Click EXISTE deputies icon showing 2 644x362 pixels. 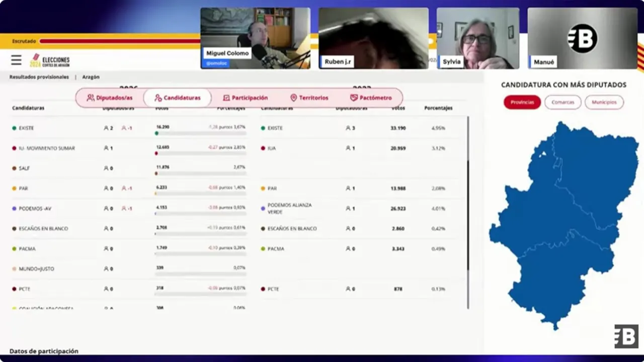tap(106, 128)
